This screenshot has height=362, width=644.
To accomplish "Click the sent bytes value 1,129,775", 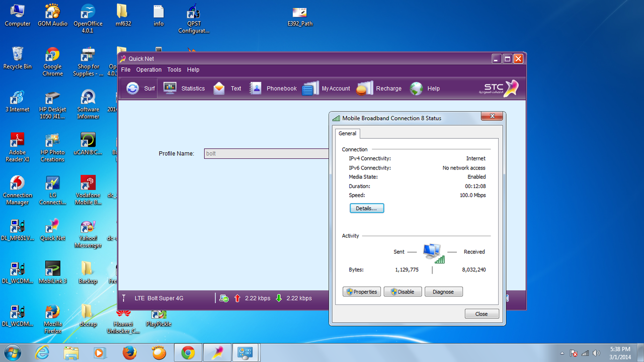I will tap(407, 269).
